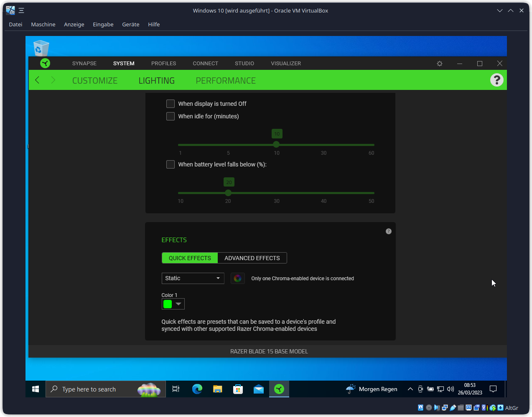The height and width of the screenshot is (417, 532).
Task: Open the Chroma color wheel icon
Action: click(x=237, y=278)
